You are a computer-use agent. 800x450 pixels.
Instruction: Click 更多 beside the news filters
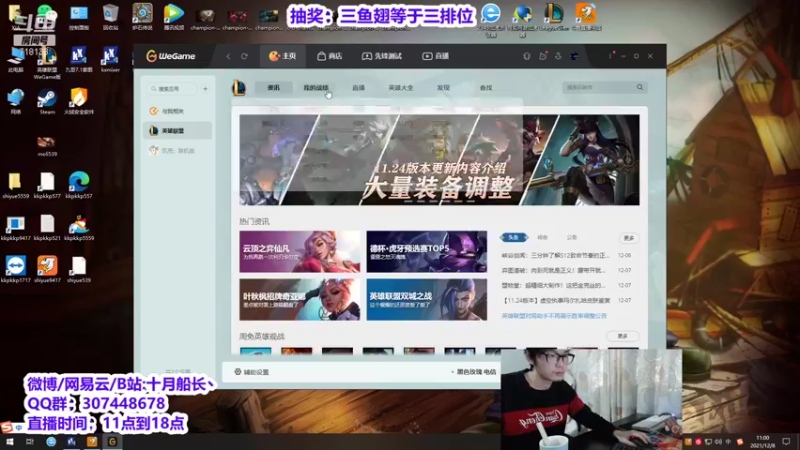(x=629, y=238)
